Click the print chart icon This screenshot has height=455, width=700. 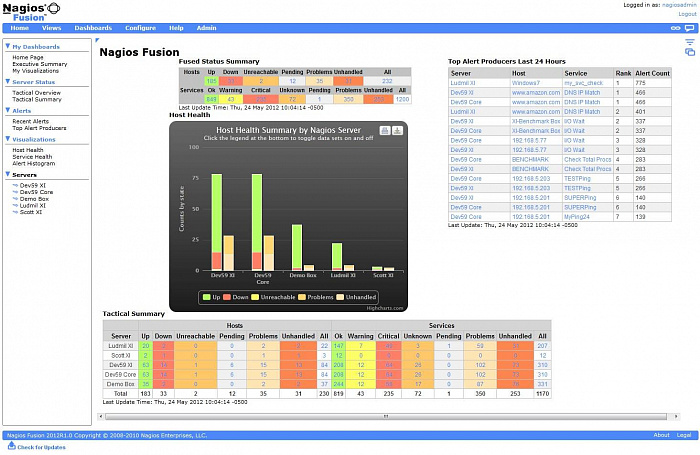pyautogui.click(x=384, y=130)
